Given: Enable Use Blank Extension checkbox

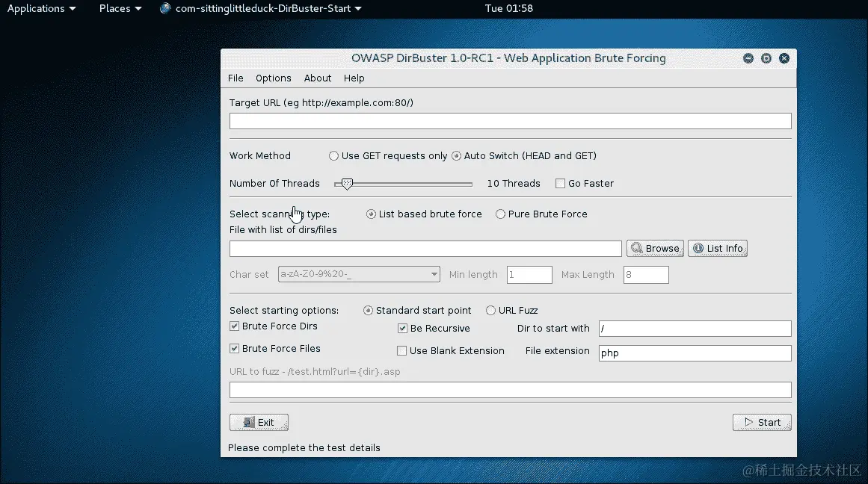Looking at the screenshot, I should point(402,351).
